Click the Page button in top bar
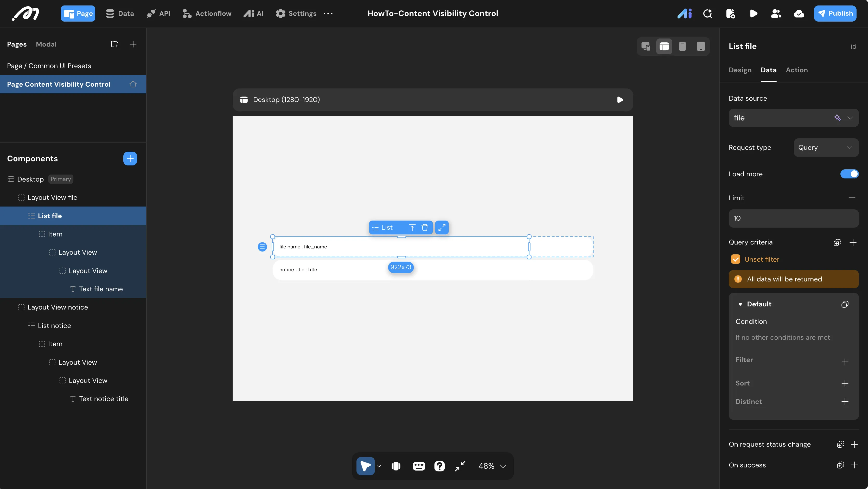Image resolution: width=868 pixels, height=489 pixels. [x=78, y=14]
